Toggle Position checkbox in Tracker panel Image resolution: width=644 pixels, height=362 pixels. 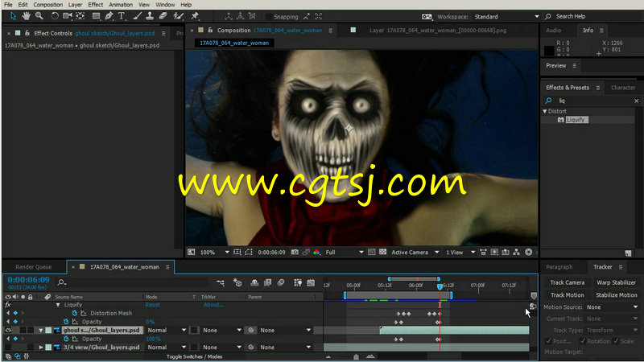pos(548,341)
